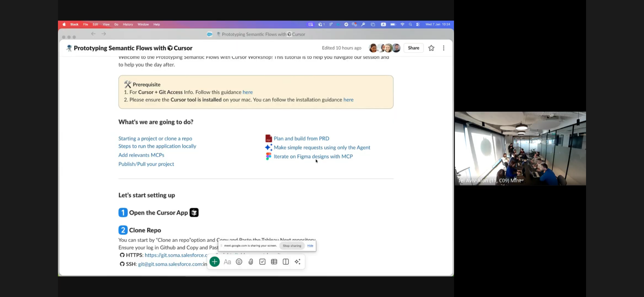644x297 pixels.
Task: Open 'here' link for installation guidance
Action: pyautogui.click(x=348, y=100)
